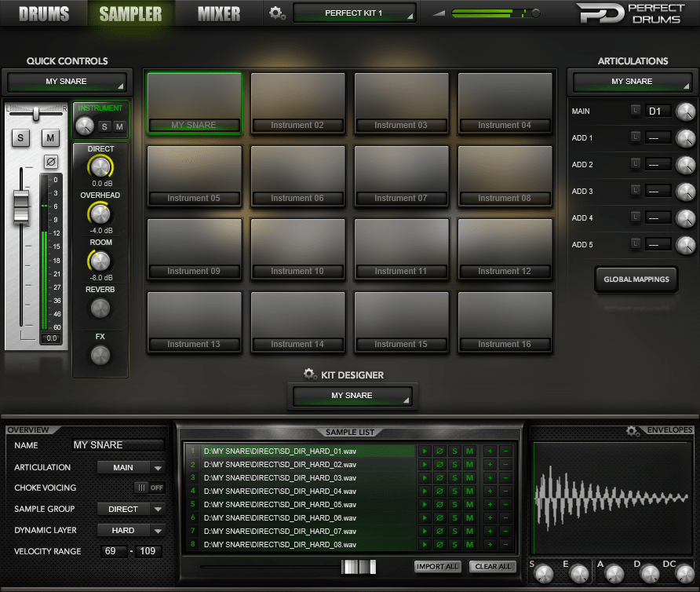The width and height of the screenshot is (700, 592).
Task: Solo the SD_DIR_HARD_04.wav sample
Action: (x=454, y=491)
